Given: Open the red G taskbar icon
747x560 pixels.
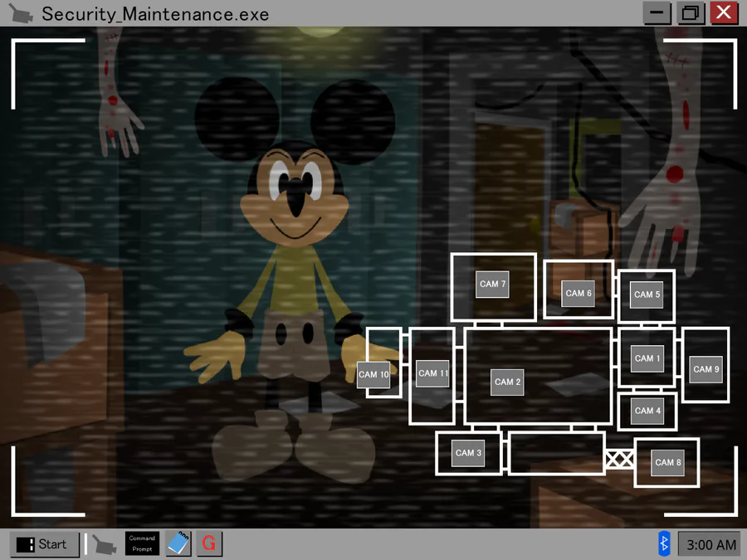Looking at the screenshot, I should (209, 543).
